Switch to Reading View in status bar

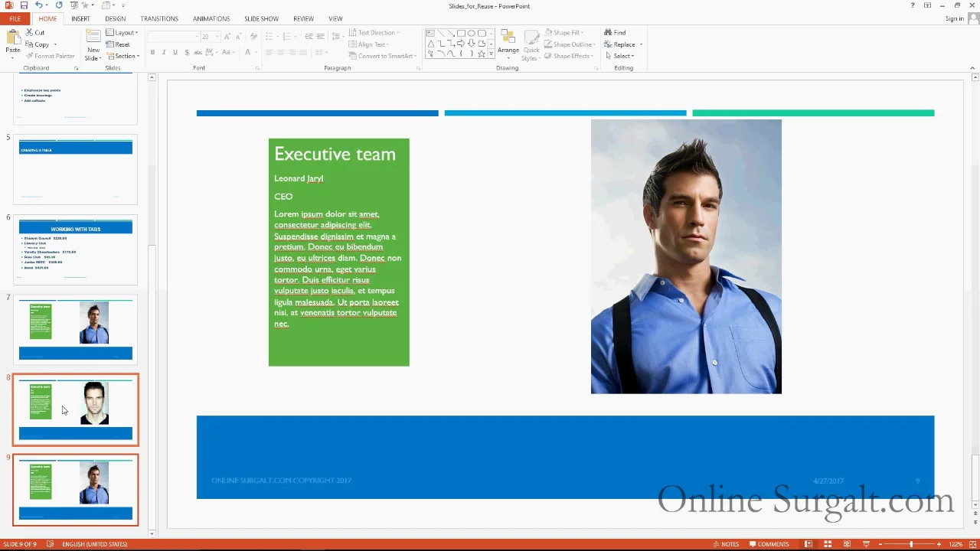(847, 544)
